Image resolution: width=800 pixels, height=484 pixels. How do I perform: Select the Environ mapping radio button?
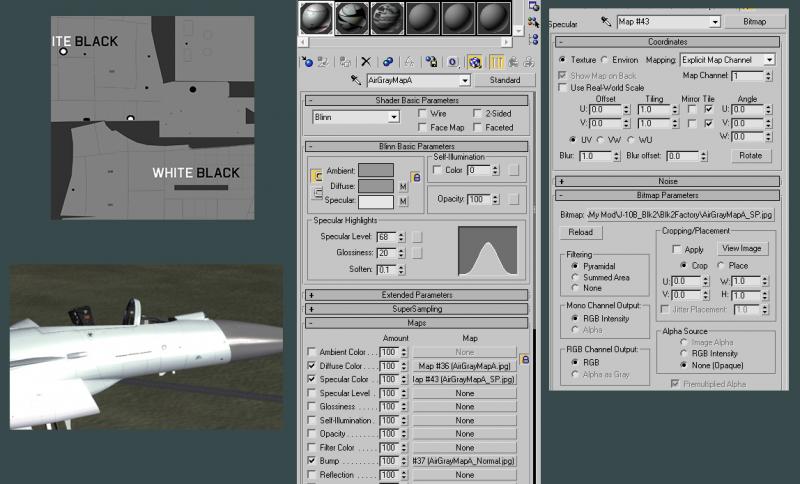pos(605,60)
